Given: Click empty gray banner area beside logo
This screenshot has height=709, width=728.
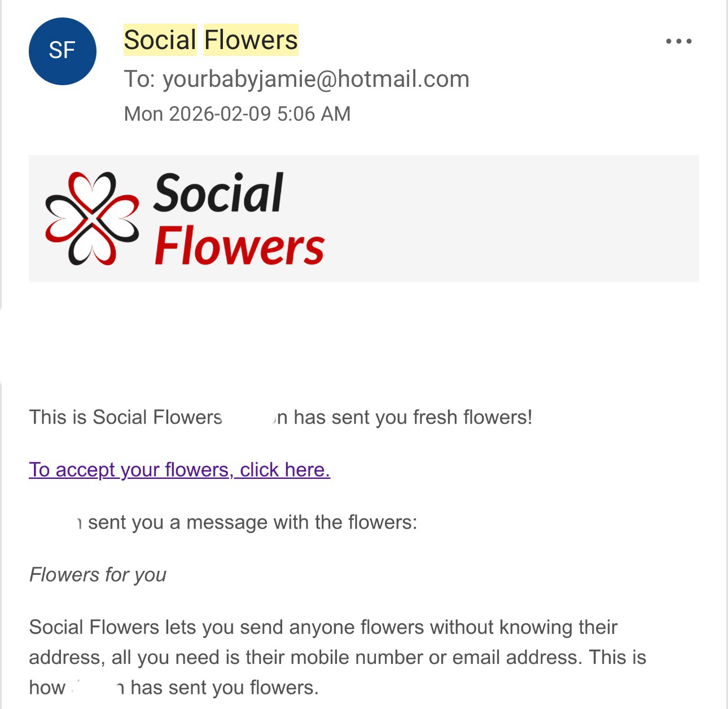Looking at the screenshot, I should 508,218.
